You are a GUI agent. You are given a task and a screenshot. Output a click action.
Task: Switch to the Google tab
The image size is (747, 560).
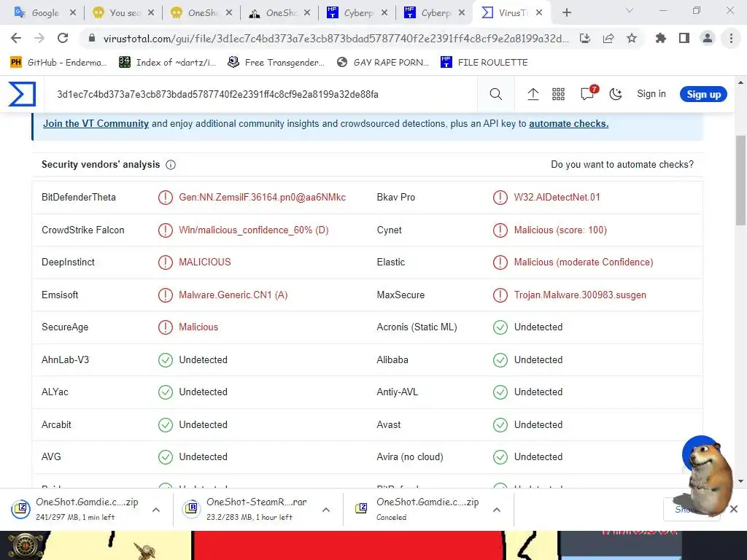[x=43, y=13]
